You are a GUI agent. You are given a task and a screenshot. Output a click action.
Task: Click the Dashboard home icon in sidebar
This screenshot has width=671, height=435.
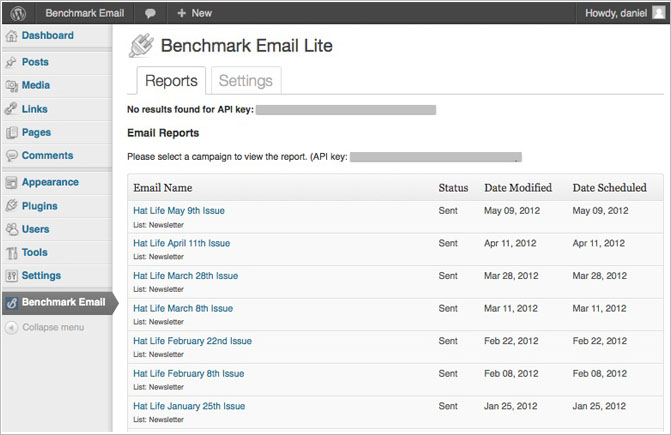[x=11, y=36]
